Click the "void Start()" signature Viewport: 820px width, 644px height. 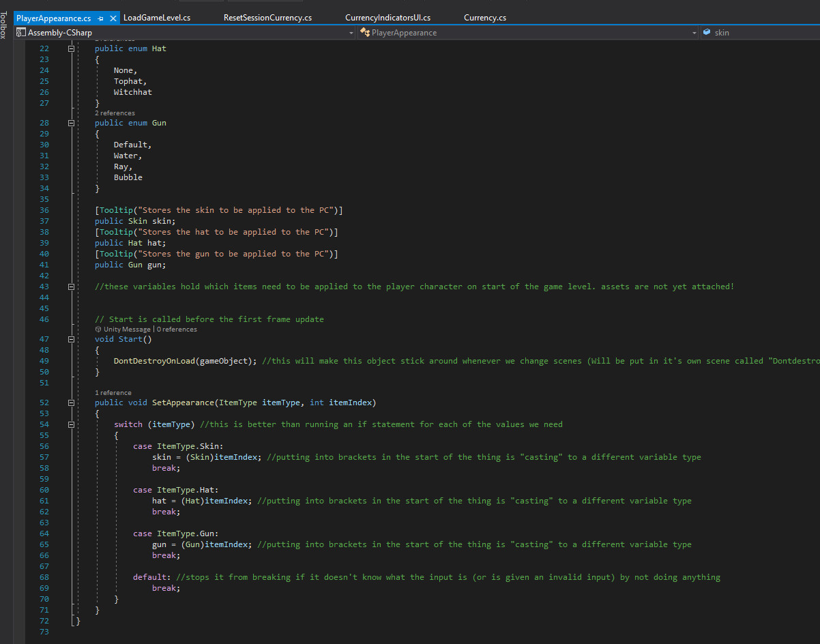(123, 339)
